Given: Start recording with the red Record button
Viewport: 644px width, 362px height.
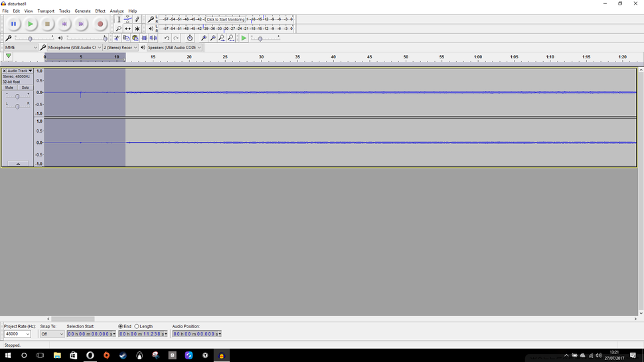Looking at the screenshot, I should click(100, 24).
